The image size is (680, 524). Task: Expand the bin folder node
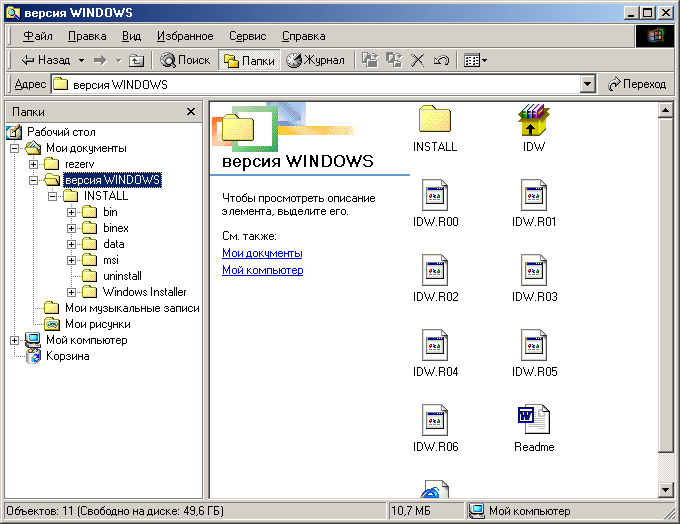pyautogui.click(x=72, y=212)
